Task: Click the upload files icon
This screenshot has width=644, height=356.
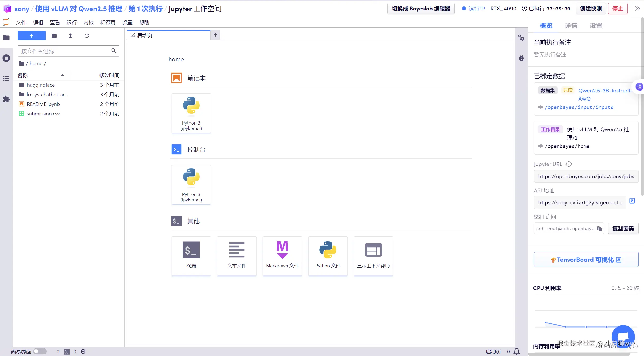Action: coord(70,36)
